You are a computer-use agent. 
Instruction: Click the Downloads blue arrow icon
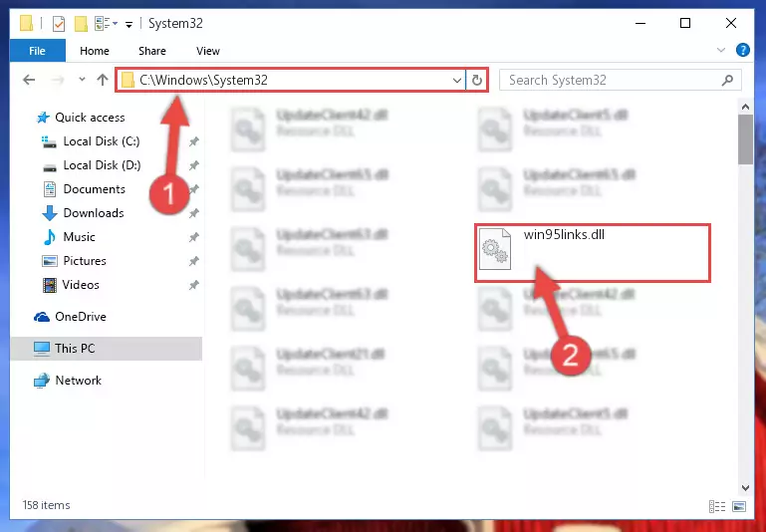click(50, 213)
